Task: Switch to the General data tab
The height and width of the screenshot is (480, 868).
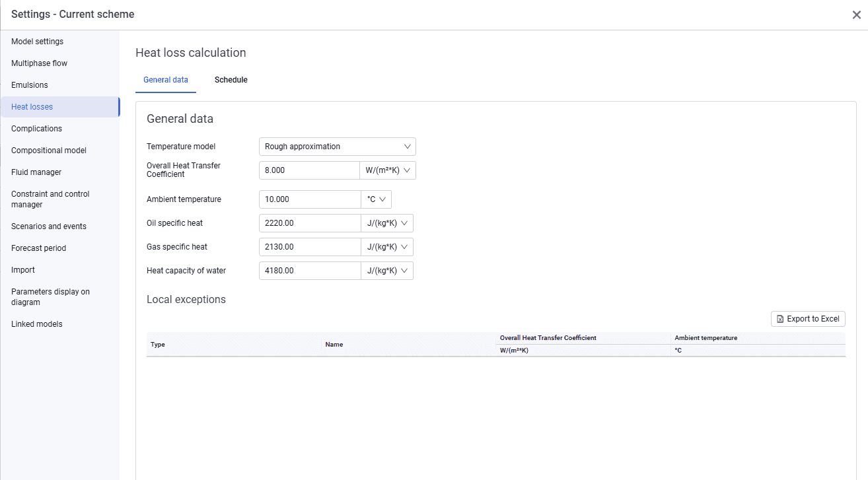Action: pyautogui.click(x=166, y=80)
